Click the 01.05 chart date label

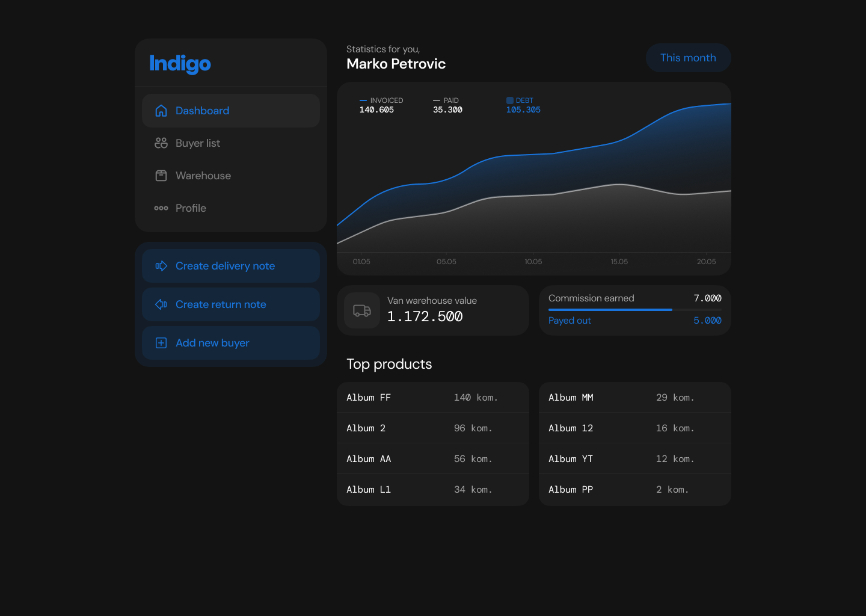[361, 262]
